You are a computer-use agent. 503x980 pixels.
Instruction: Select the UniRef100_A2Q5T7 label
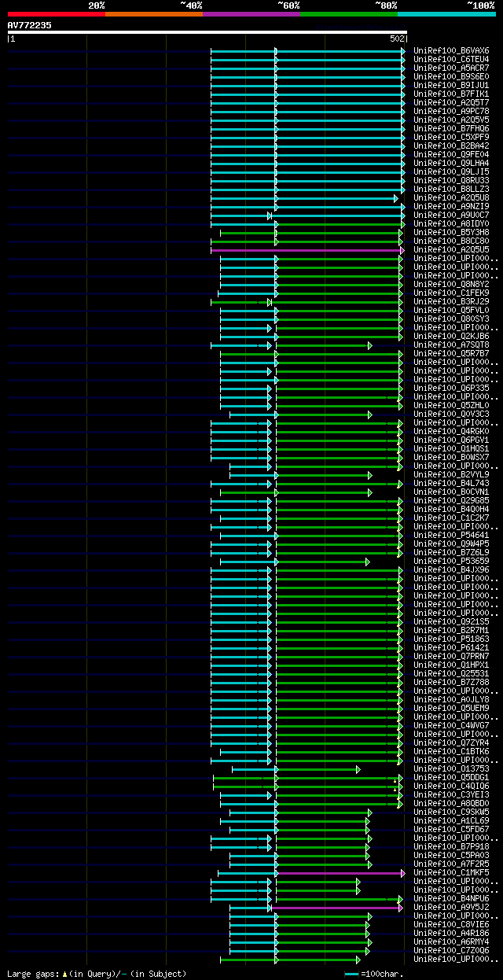[x=451, y=102]
